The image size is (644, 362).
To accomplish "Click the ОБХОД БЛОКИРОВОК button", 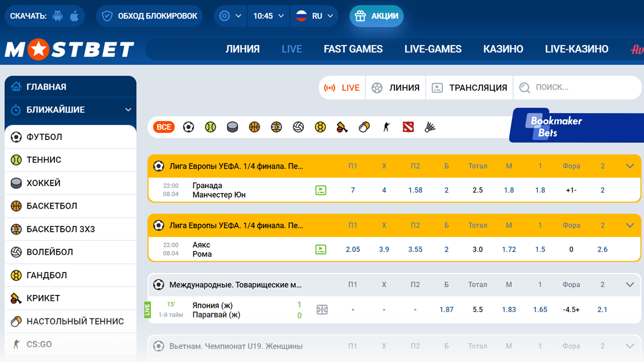I will pos(150,16).
